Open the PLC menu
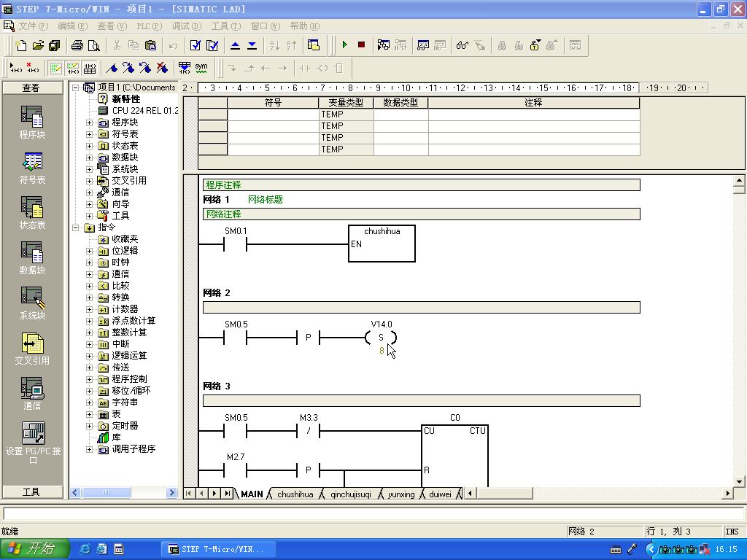 click(x=148, y=26)
